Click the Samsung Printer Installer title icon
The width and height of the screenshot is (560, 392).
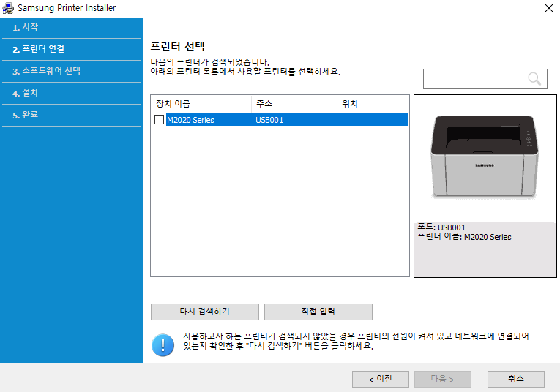pyautogui.click(x=8, y=8)
